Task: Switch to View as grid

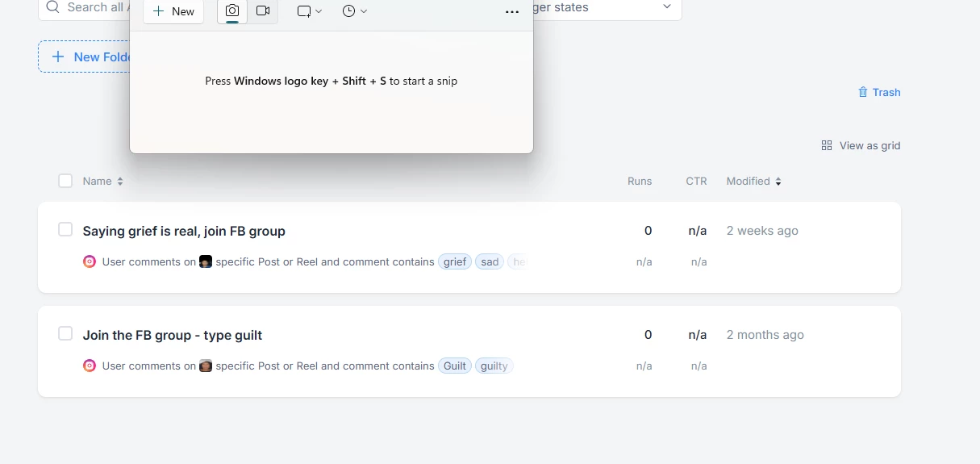Action: click(x=861, y=145)
